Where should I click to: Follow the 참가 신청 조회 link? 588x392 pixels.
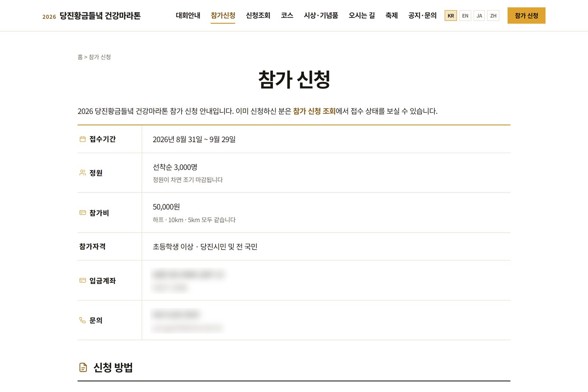(314, 111)
